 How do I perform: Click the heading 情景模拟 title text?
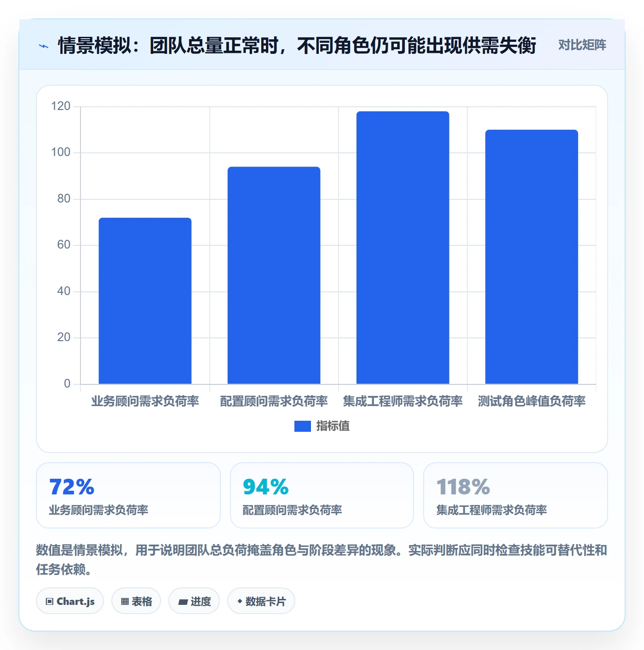(x=297, y=46)
